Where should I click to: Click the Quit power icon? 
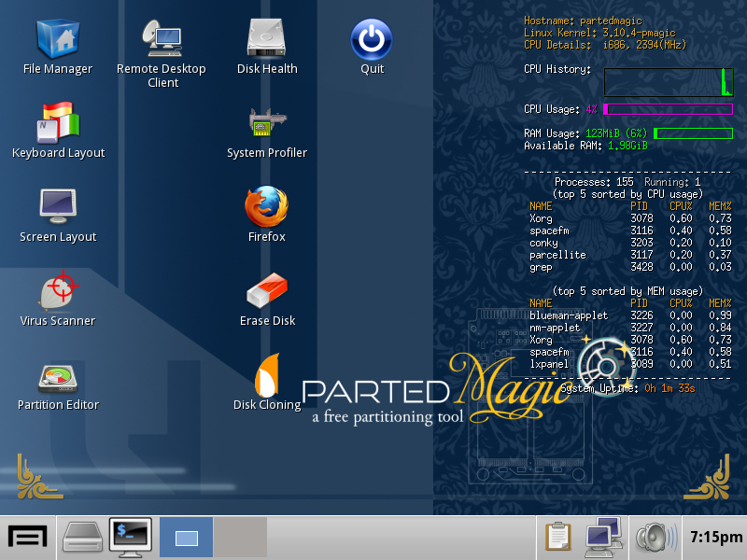pos(372,39)
